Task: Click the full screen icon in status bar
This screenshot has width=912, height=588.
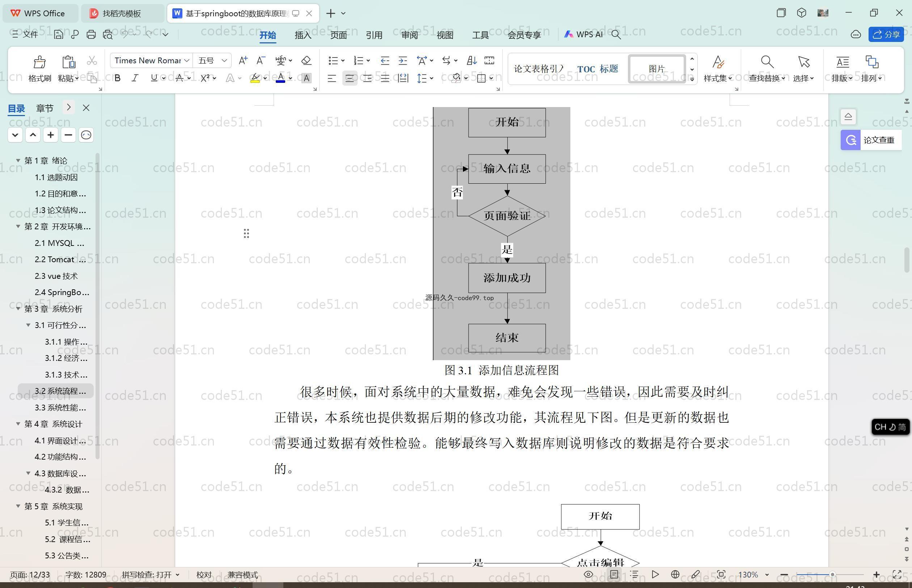Action: click(897, 574)
